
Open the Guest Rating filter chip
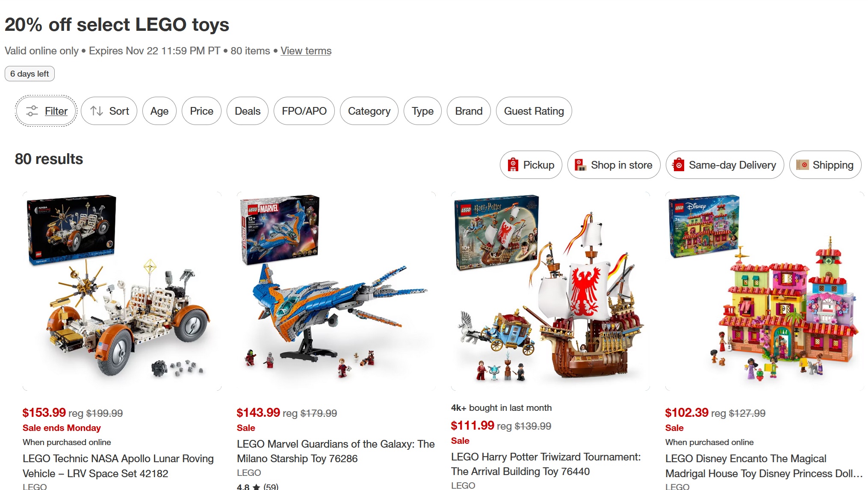click(534, 111)
